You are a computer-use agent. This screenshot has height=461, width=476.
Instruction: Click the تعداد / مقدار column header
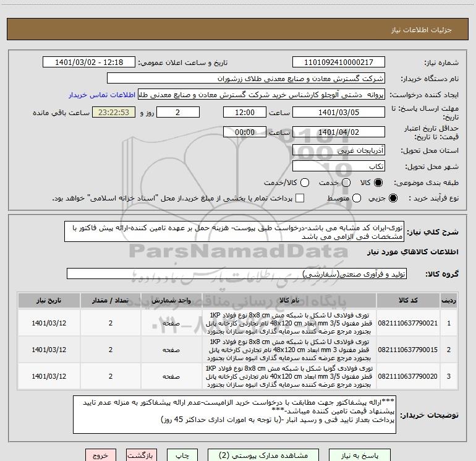point(111,301)
